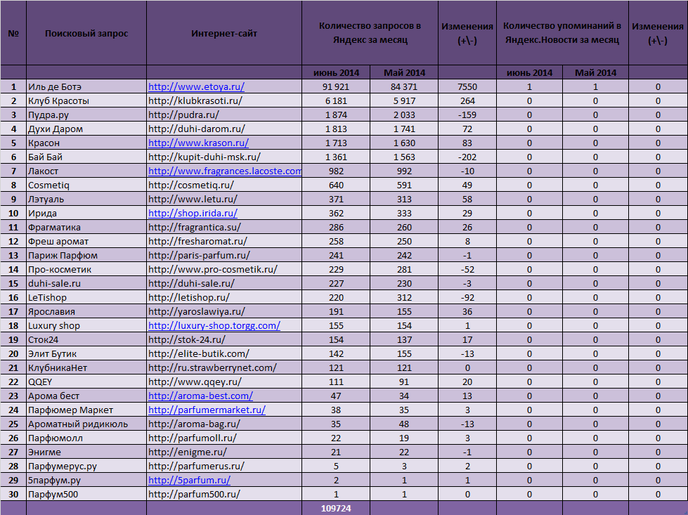Image resolution: width=688 pixels, height=515 pixels.
Task: Select change value '-159'
Action: tap(467, 115)
